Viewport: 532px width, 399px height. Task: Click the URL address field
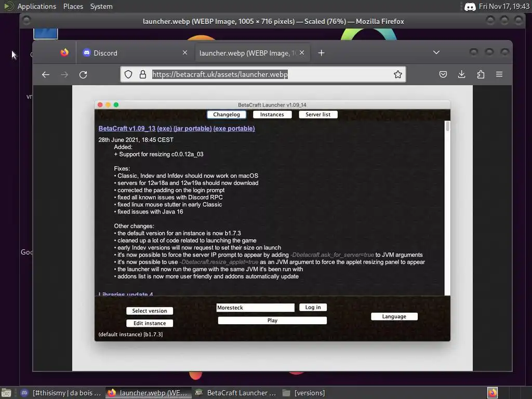click(263, 74)
